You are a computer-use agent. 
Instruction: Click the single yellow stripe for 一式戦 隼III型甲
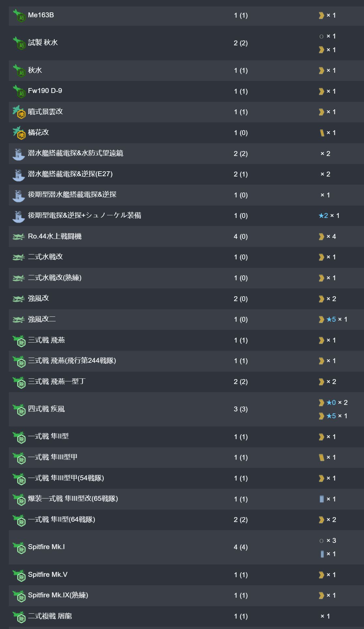[322, 457]
